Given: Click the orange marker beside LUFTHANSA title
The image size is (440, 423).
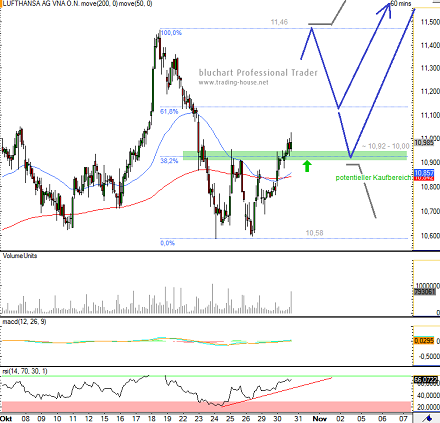Looking at the screenshot, I should [x=1, y=3].
